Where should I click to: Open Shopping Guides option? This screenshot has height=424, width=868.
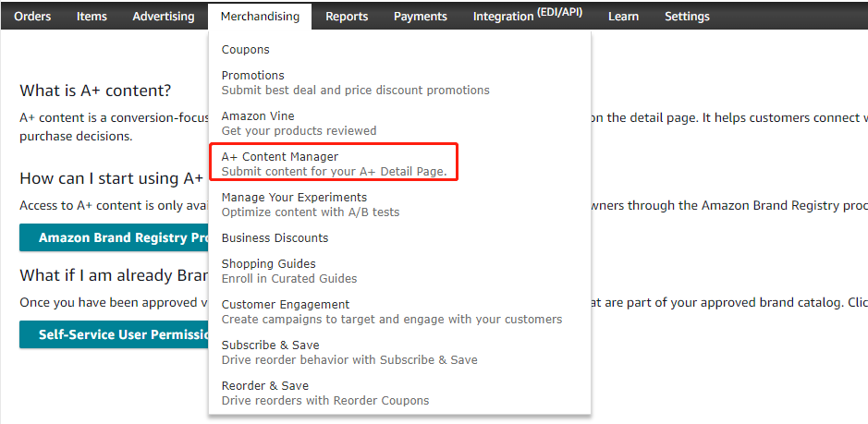tap(268, 264)
